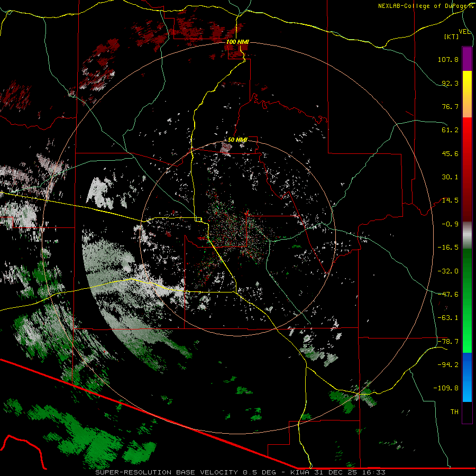This screenshot has height=476, width=476.
Task: Select the 92.3 legend value
Action: (450, 83)
